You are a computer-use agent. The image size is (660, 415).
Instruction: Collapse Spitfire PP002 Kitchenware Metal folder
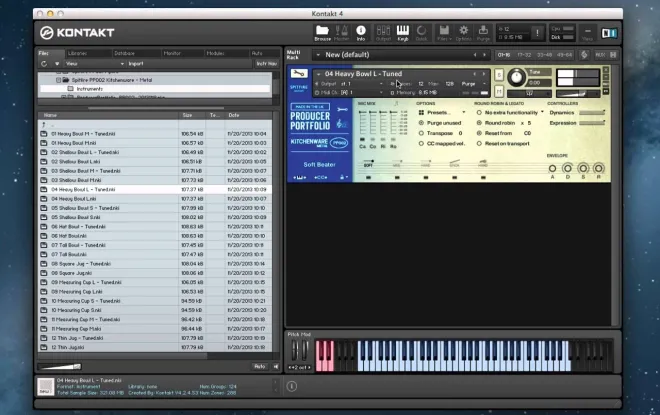click(x=59, y=80)
